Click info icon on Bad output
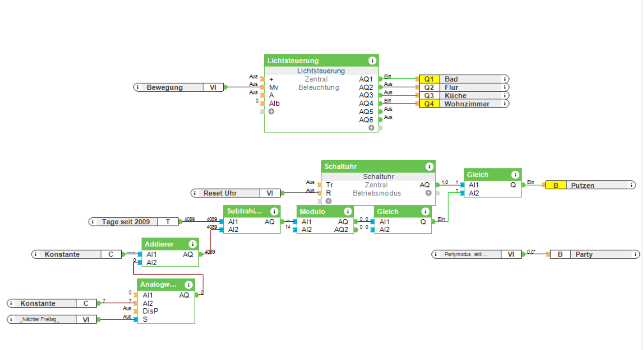Viewport: 644px width, 350px height. (x=504, y=79)
